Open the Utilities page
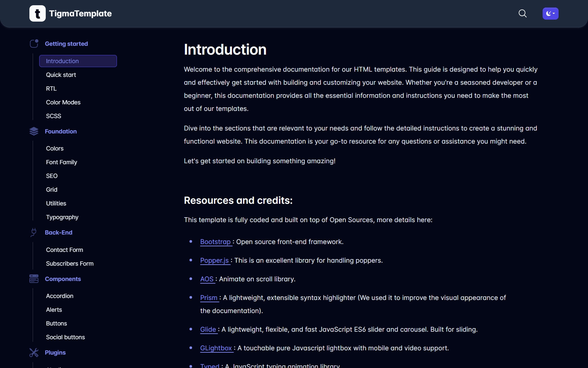This screenshot has width=588, height=368. point(56,203)
